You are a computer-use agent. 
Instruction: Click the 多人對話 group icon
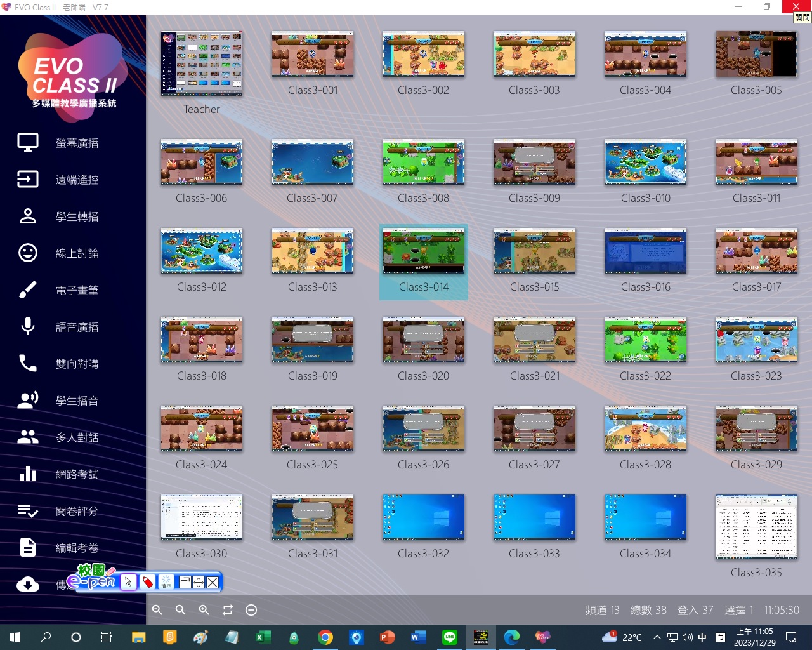coord(28,437)
